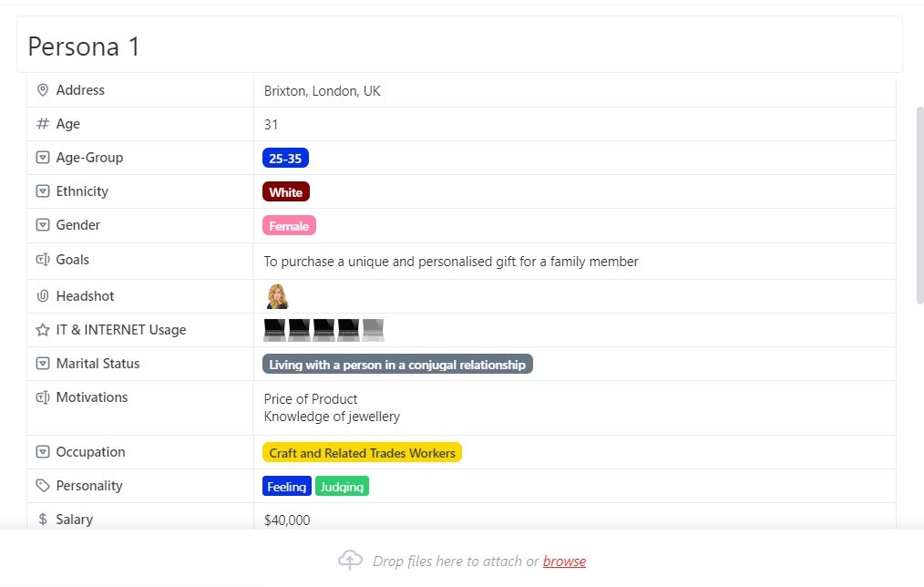Select the Female gender tag

tap(289, 225)
